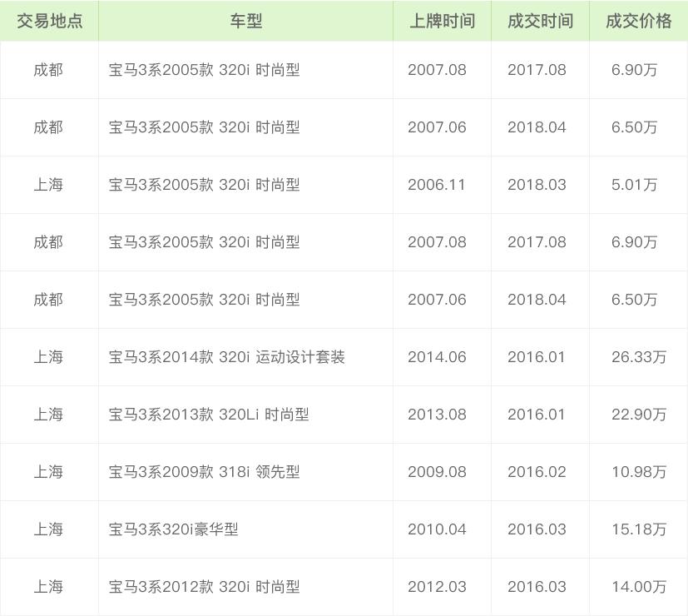Open 宝马3系2012款 320i 时尚型 entry
The image size is (688, 616).
click(204, 587)
